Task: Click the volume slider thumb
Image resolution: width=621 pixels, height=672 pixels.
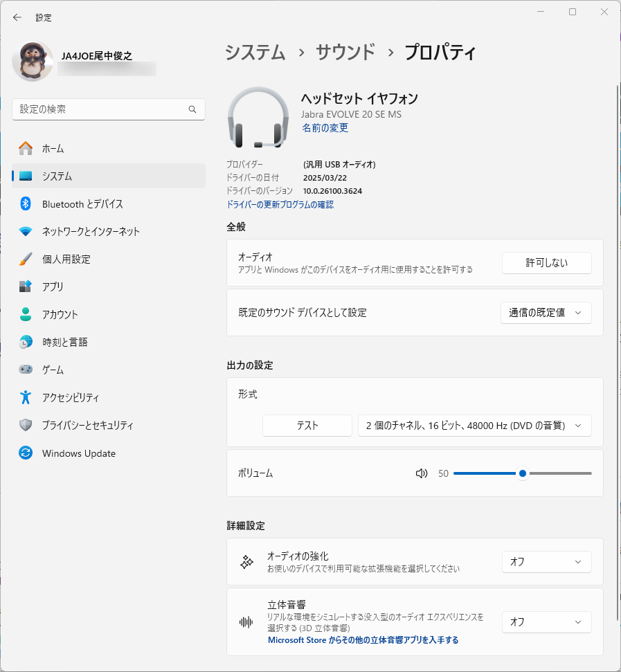Action: pyautogui.click(x=523, y=473)
